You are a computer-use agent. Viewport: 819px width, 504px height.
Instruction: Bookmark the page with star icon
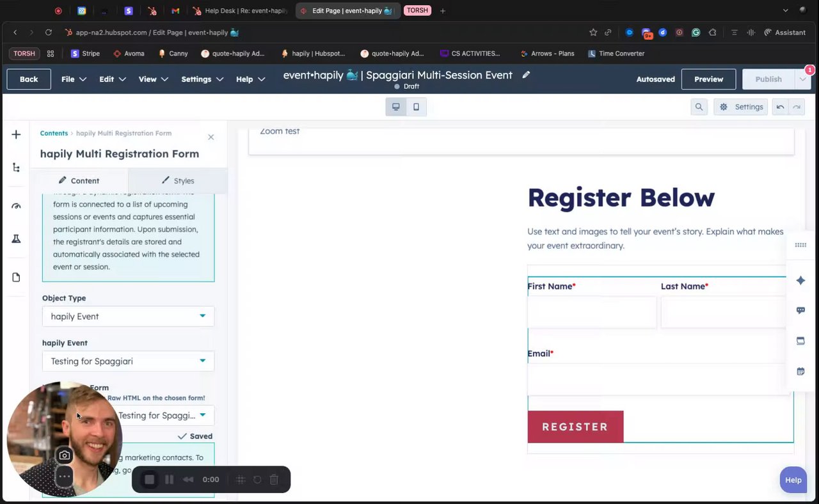pyautogui.click(x=593, y=32)
